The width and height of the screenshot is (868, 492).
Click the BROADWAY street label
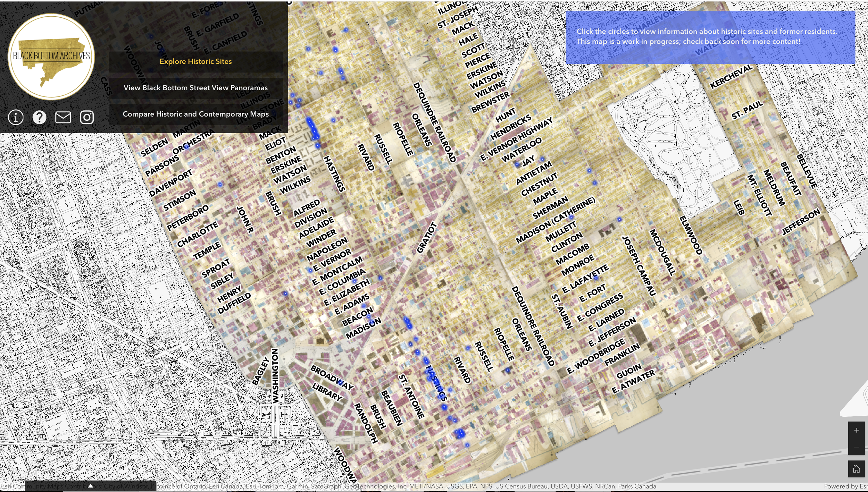coord(332,378)
